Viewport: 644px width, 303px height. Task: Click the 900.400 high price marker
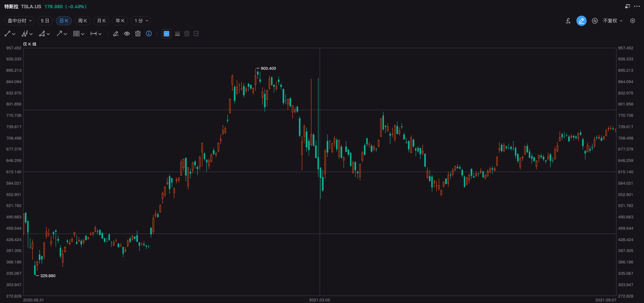pyautogui.click(x=268, y=68)
